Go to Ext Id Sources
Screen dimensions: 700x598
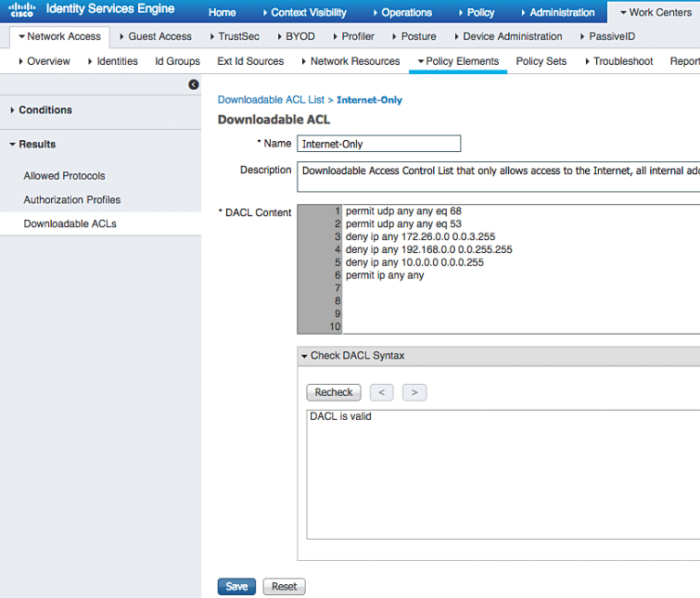pos(250,61)
